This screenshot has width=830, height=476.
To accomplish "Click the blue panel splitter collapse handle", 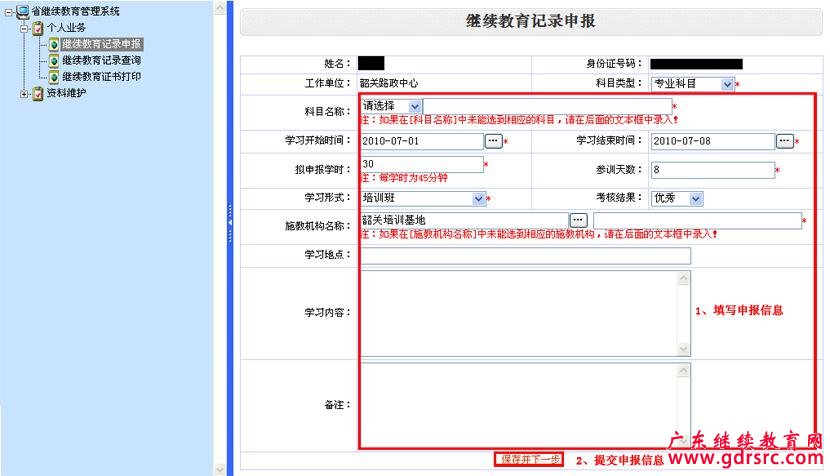I will (230, 223).
